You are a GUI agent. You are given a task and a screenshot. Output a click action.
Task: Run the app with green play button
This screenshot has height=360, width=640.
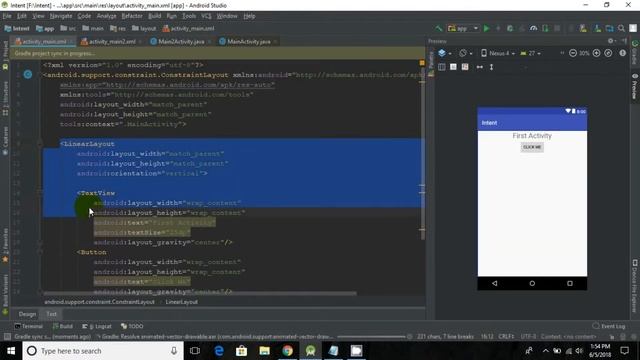486,29
